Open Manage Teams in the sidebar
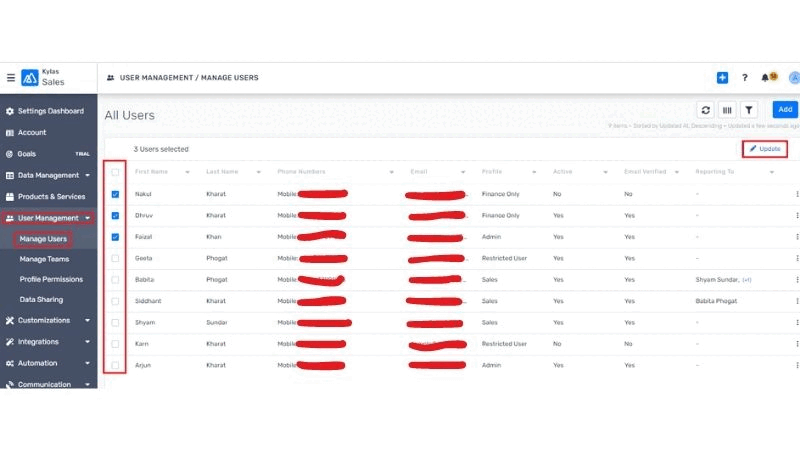This screenshot has height=450, width=800. (x=45, y=259)
